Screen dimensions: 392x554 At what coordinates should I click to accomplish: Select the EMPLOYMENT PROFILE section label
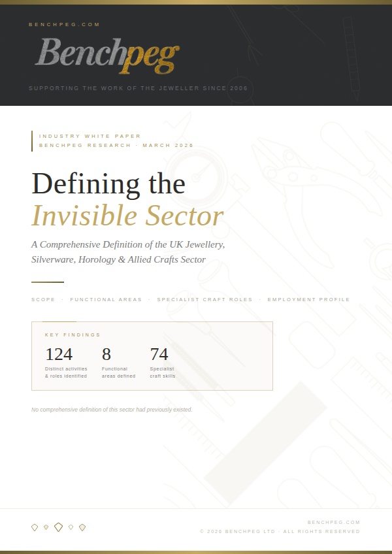click(308, 299)
